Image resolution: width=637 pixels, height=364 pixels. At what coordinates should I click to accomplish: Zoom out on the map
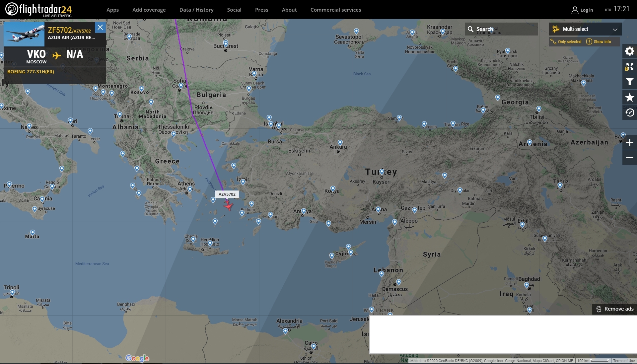(x=629, y=158)
